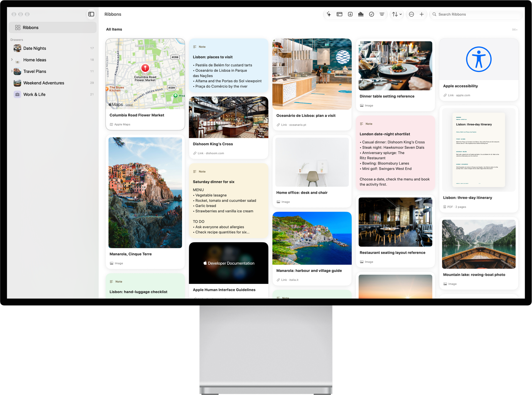Image resolution: width=532 pixels, height=395 pixels.
Task: Open the London date-night shortlist note
Action: coord(395,153)
